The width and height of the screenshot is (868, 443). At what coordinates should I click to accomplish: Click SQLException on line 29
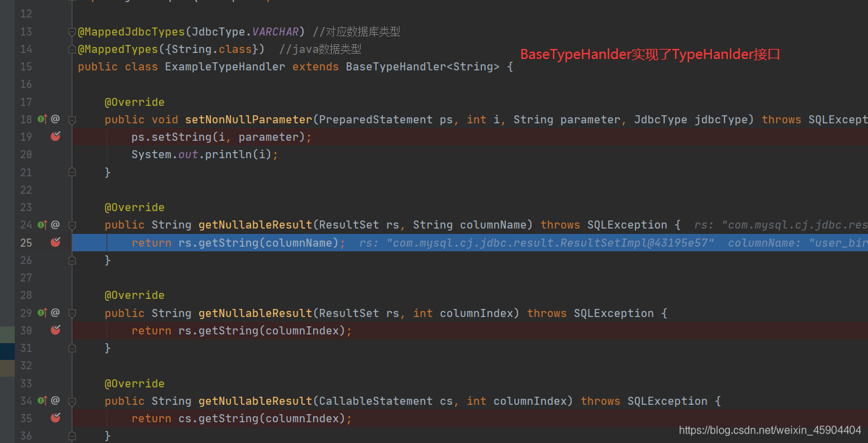614,313
